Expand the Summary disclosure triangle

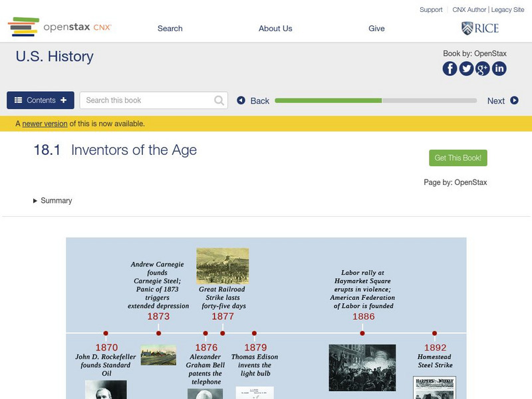pos(37,200)
